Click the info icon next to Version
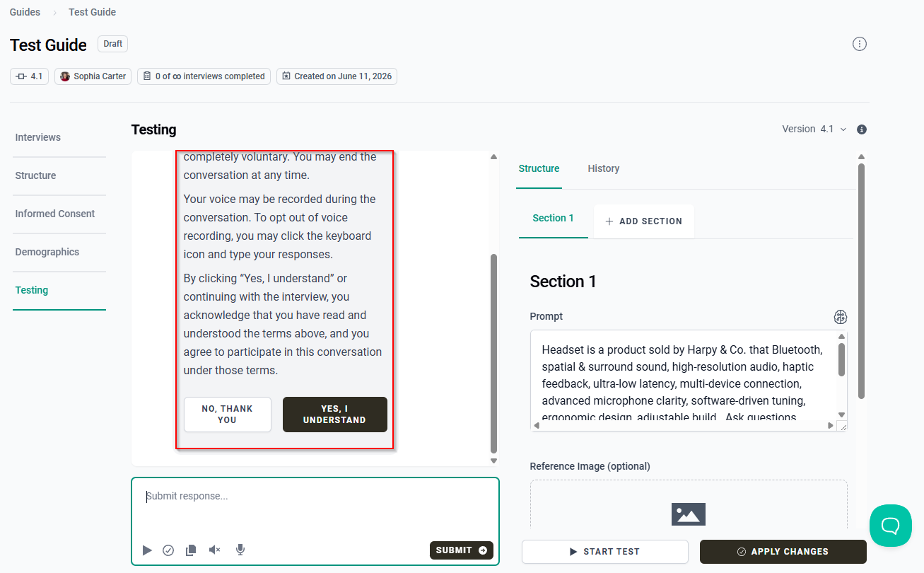 pos(862,129)
